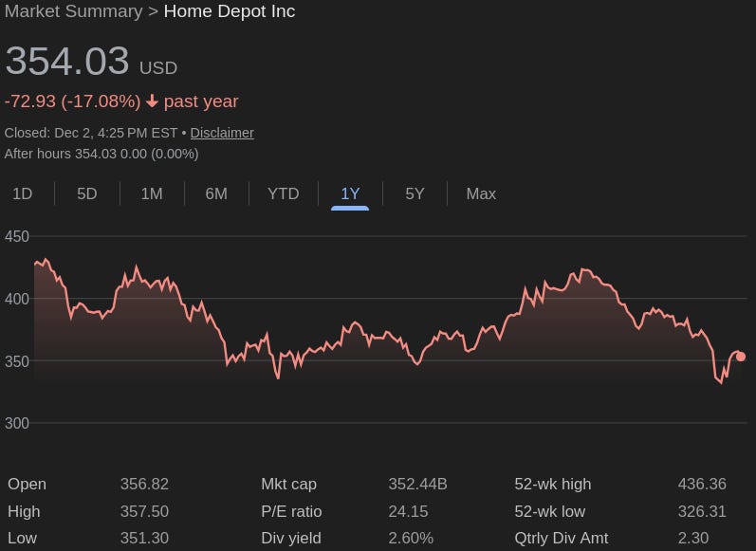The image size is (756, 551).
Task: Click the red down arrow icon
Action: [152, 101]
